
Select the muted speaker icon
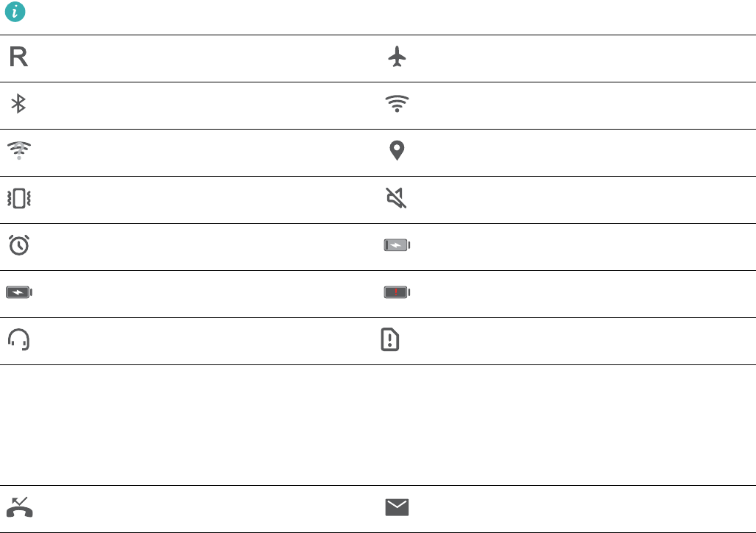(x=396, y=198)
